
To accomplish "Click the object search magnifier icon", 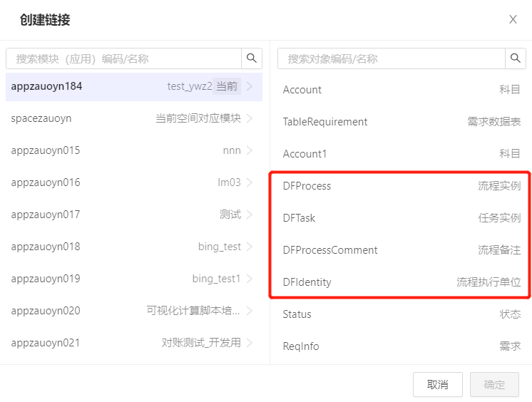I will click(516, 58).
